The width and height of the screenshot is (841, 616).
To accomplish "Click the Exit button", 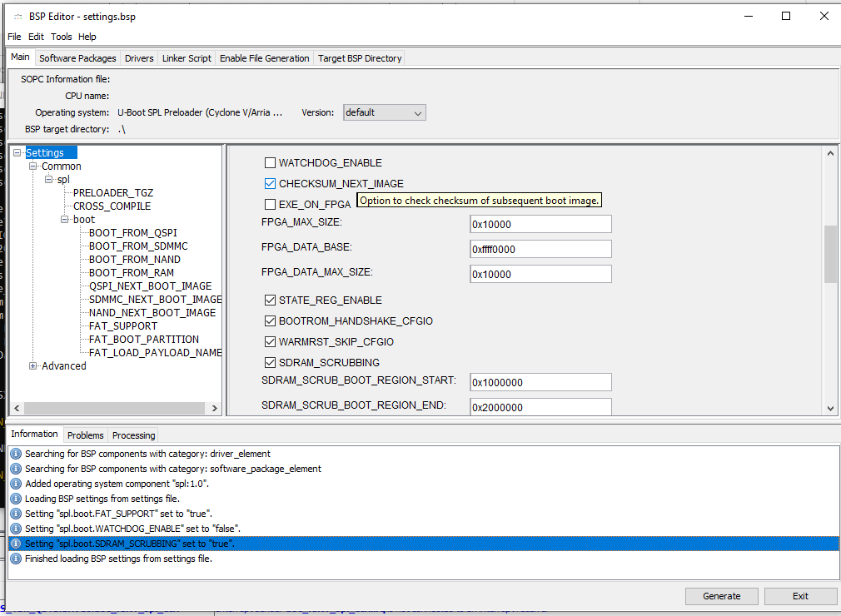I will [800, 596].
